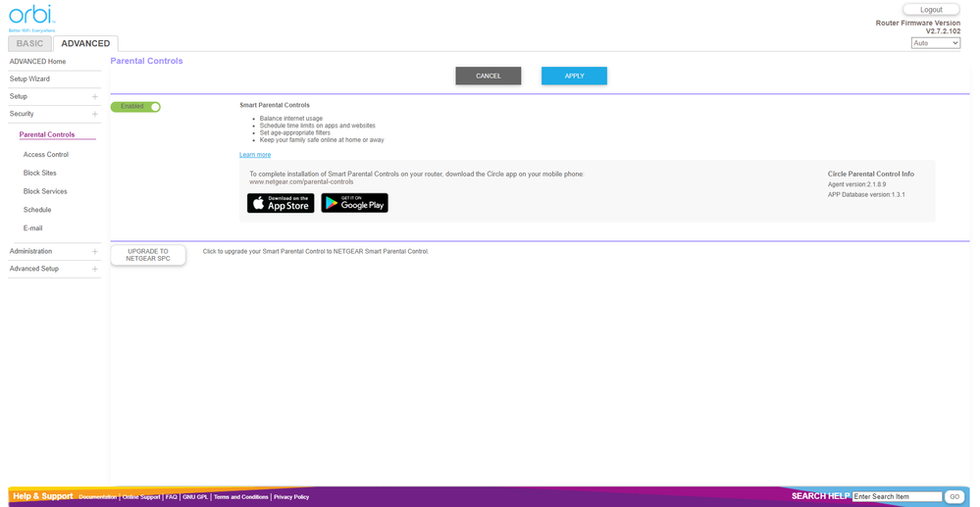This screenshot has width=980, height=507.
Task: Open Setup Wizard in sidebar
Action: 29,78
